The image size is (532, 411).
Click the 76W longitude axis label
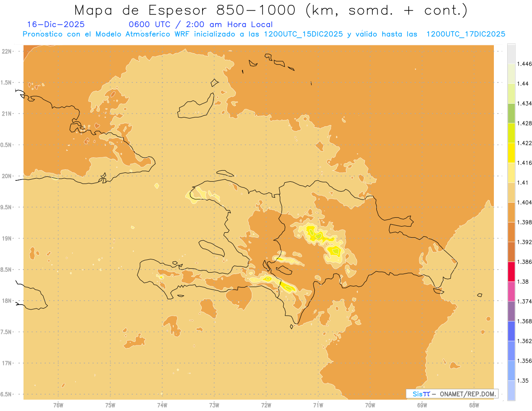click(x=58, y=405)
